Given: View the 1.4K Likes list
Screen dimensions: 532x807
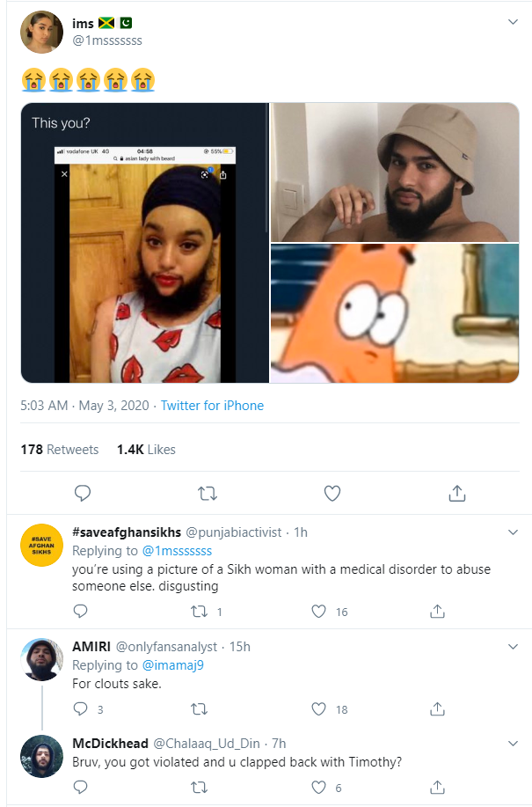Looking at the screenshot, I should 146,449.
